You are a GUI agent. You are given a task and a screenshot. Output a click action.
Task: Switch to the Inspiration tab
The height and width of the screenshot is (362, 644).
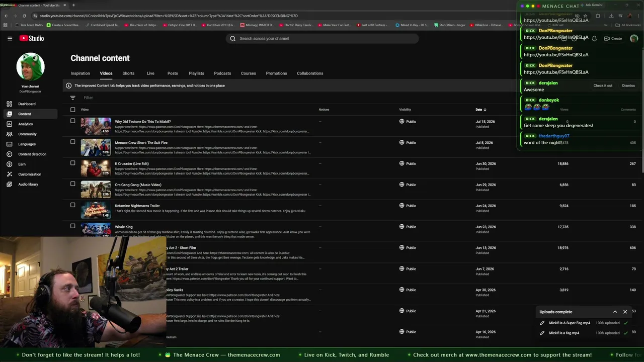pyautogui.click(x=80, y=73)
